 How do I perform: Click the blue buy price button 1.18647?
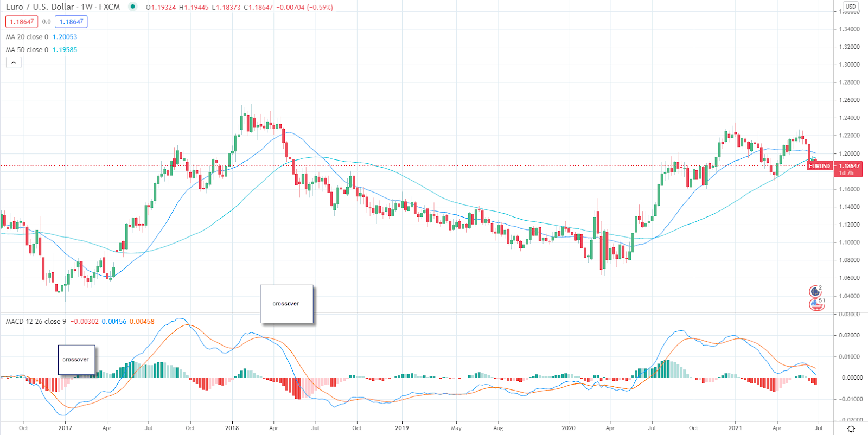pyautogui.click(x=71, y=22)
